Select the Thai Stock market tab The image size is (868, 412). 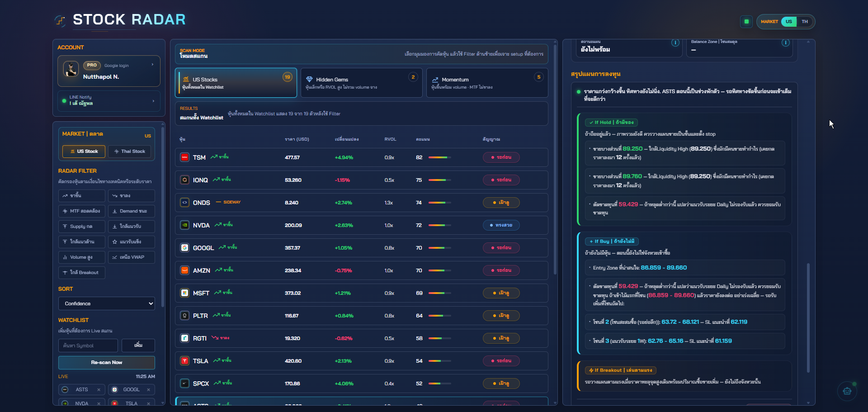[130, 152]
